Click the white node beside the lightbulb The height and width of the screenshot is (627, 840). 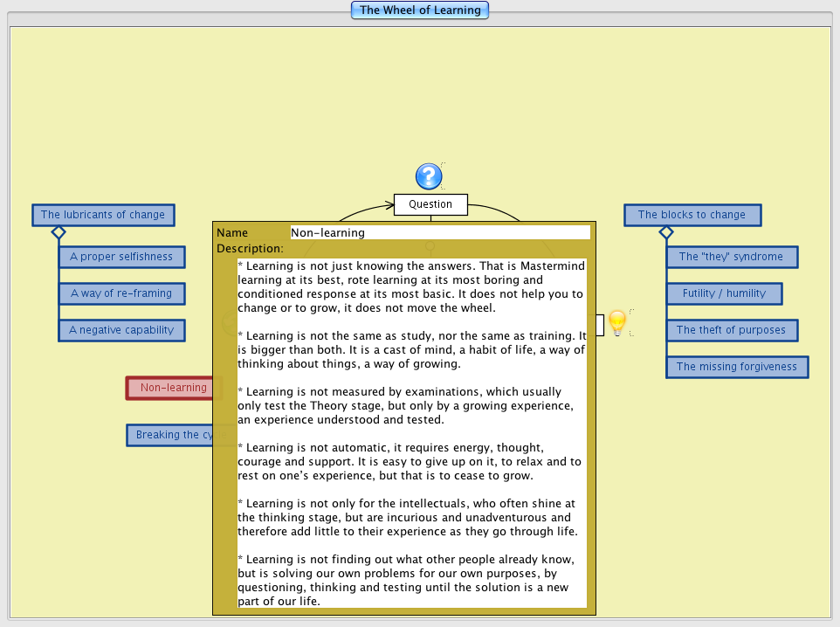coord(600,325)
